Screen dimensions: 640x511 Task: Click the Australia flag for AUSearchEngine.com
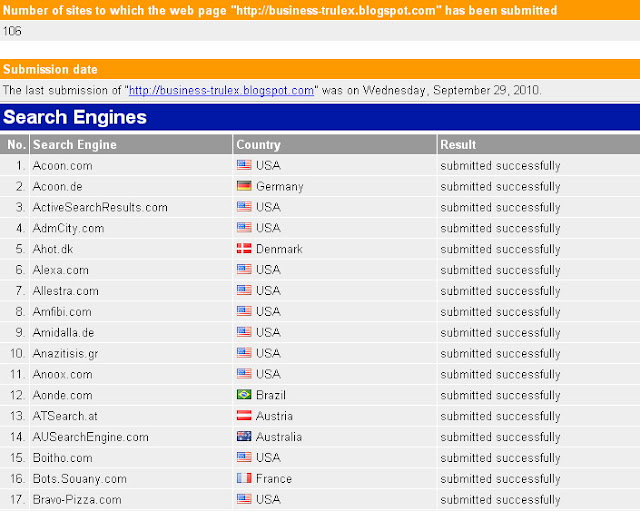tap(244, 436)
